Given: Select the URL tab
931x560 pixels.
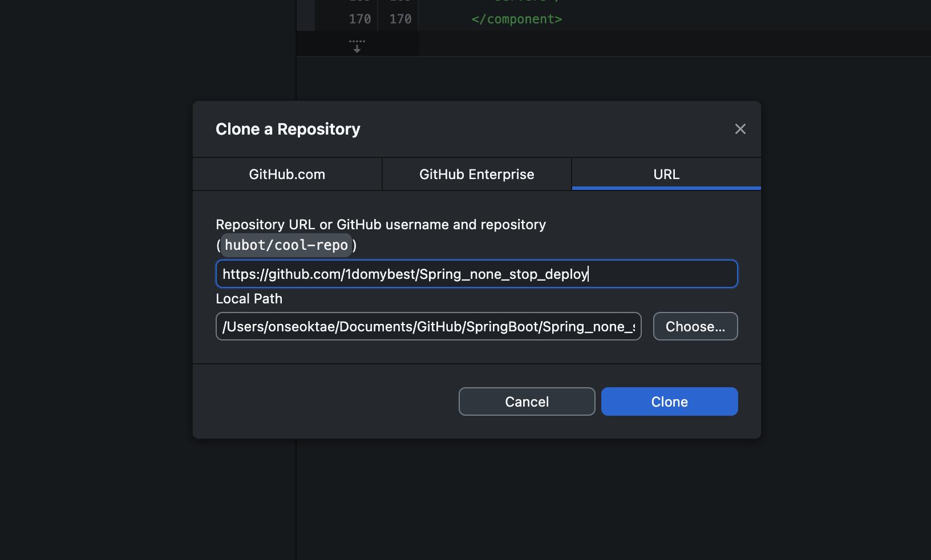Looking at the screenshot, I should coord(666,174).
